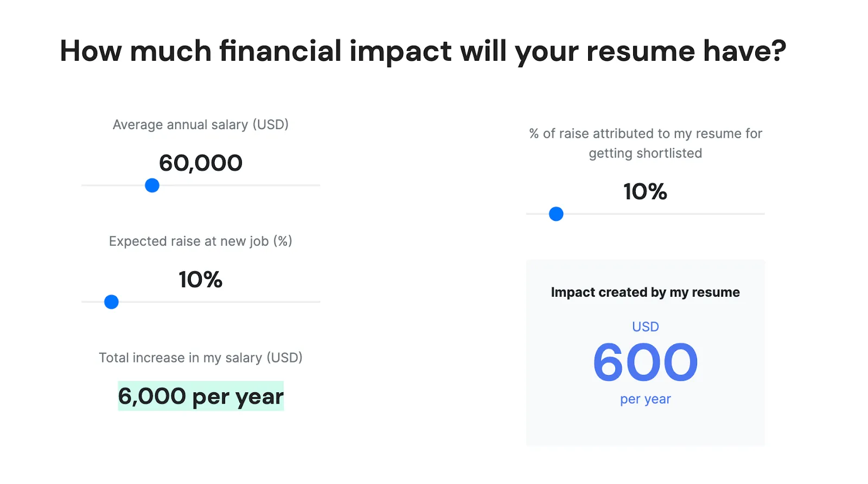The height and width of the screenshot is (484, 868).
Task: Select the 10% raise attributed value
Action: pyautogui.click(x=645, y=192)
